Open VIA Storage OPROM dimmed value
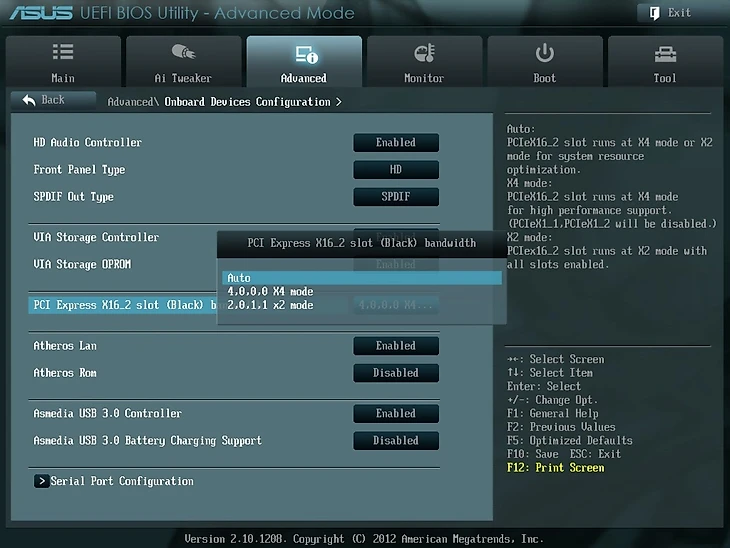Image resolution: width=730 pixels, height=548 pixels. pyautogui.click(x=396, y=264)
